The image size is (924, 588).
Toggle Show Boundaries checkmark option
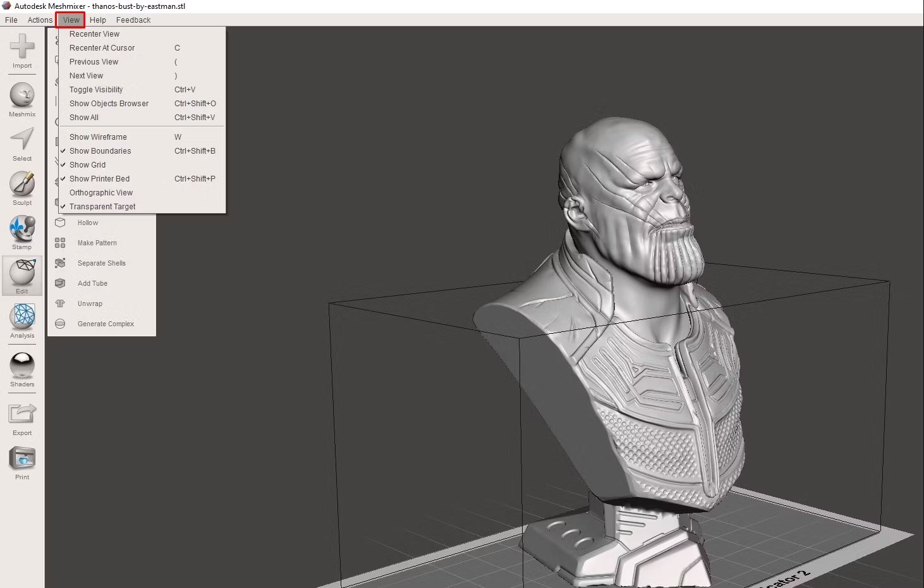pyautogui.click(x=142, y=151)
